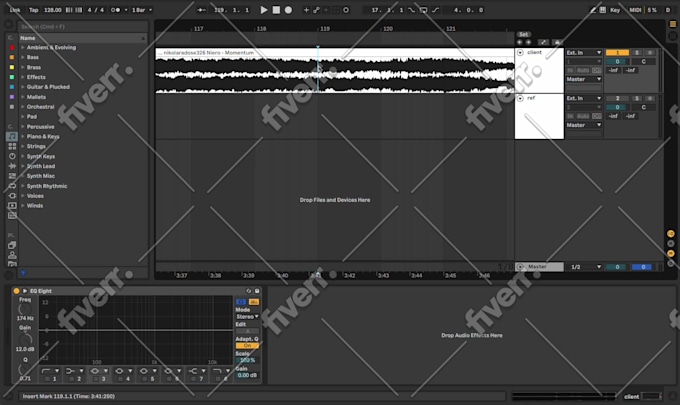
Task: Click the MIDI map mode button
Action: click(635, 10)
